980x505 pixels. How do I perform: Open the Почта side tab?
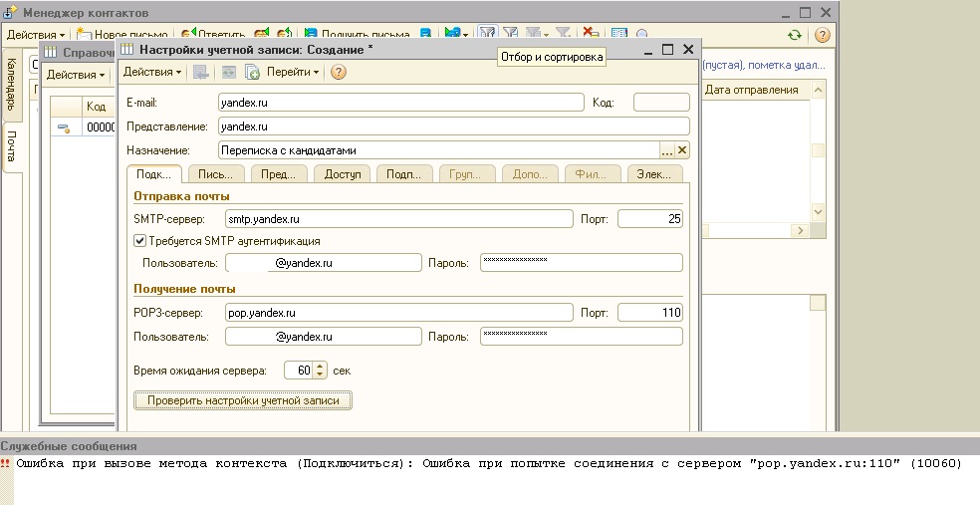click(x=11, y=146)
